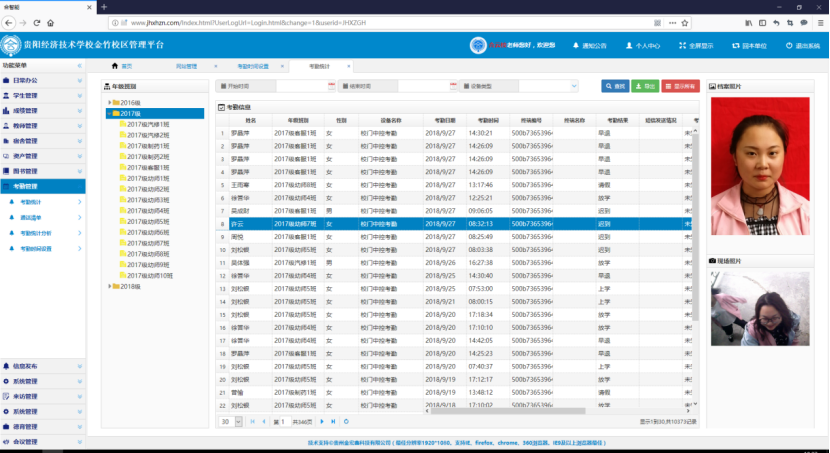Collapse the 功能菜单 sidebar with double-arrow icon
Image resolution: width=830 pixels, height=453 pixels.
80,66
